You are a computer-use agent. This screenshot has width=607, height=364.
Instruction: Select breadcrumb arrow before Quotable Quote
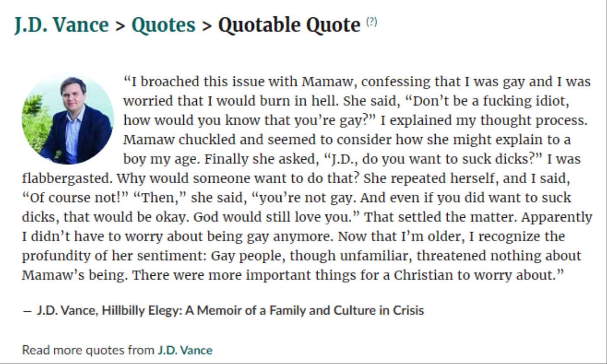tap(207, 26)
